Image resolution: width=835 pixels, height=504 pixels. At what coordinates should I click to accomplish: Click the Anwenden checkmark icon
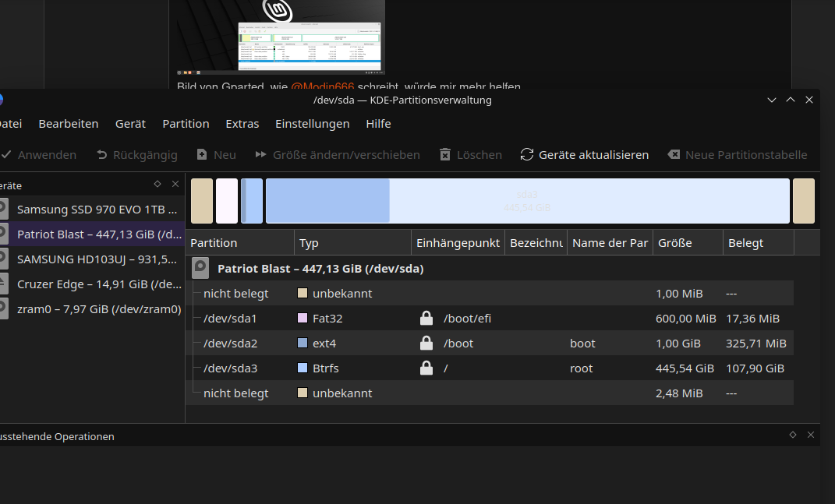click(6, 155)
